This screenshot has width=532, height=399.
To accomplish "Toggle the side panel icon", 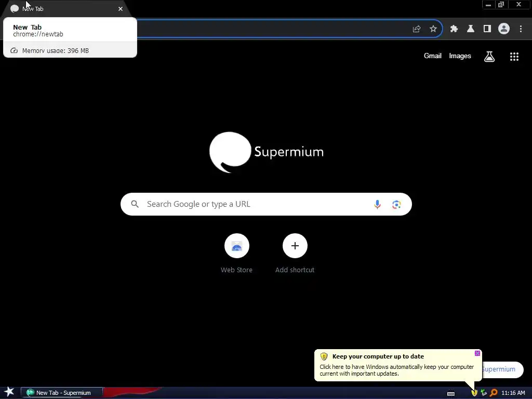I will pyautogui.click(x=487, y=29).
